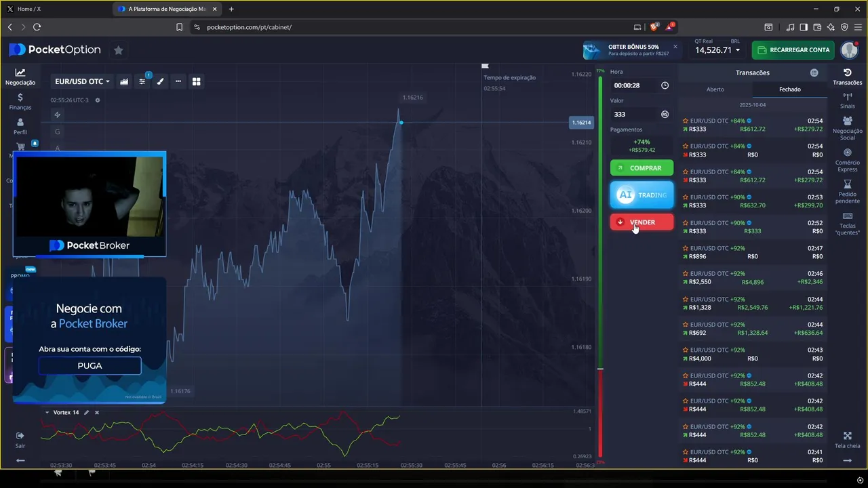This screenshot has width=868, height=488.
Task: Select the R$692 transaction row
Action: click(752, 329)
